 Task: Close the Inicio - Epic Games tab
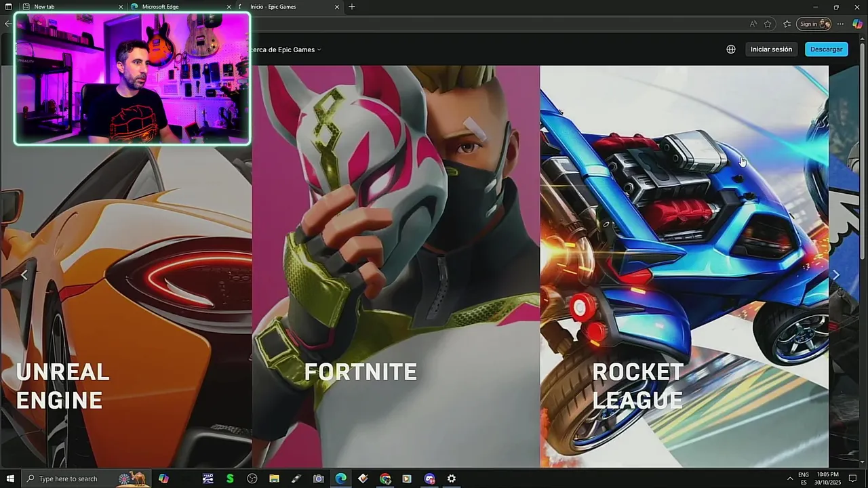[x=337, y=7]
